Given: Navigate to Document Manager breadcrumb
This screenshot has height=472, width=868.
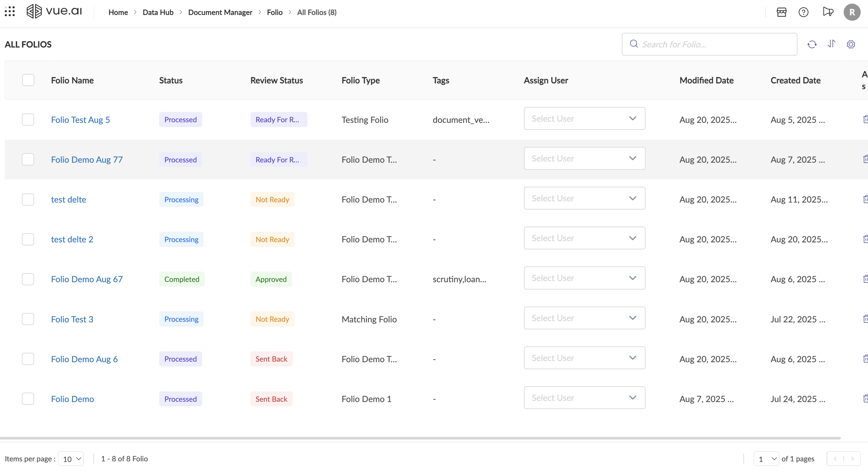Looking at the screenshot, I should [220, 12].
